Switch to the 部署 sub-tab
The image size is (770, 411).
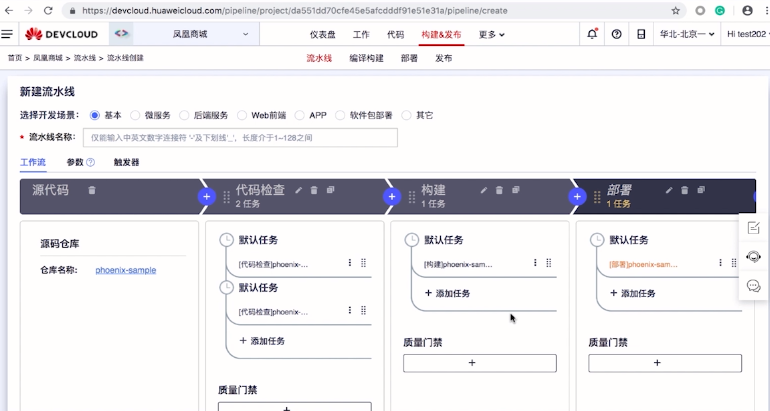coord(409,58)
